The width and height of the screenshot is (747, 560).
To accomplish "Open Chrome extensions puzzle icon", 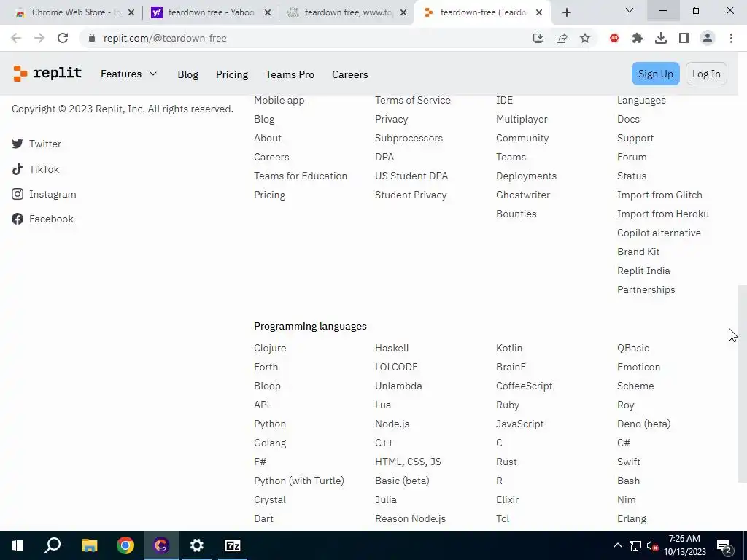I will [x=638, y=38].
